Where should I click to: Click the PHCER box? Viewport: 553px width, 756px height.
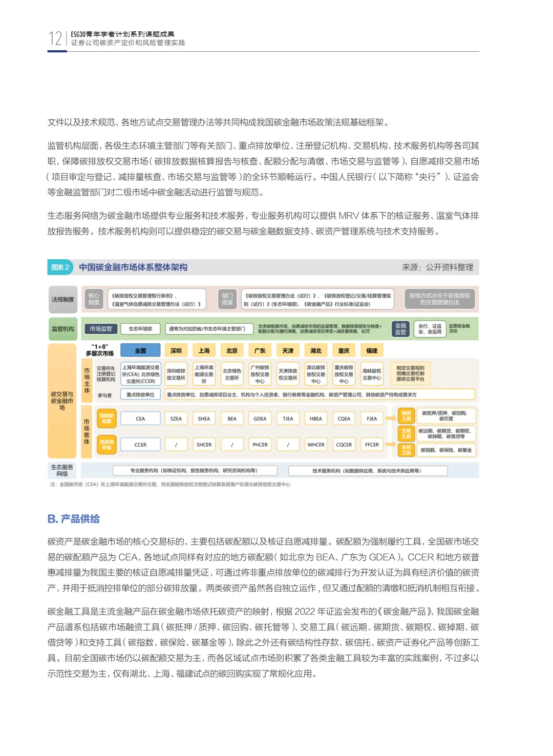260,445
